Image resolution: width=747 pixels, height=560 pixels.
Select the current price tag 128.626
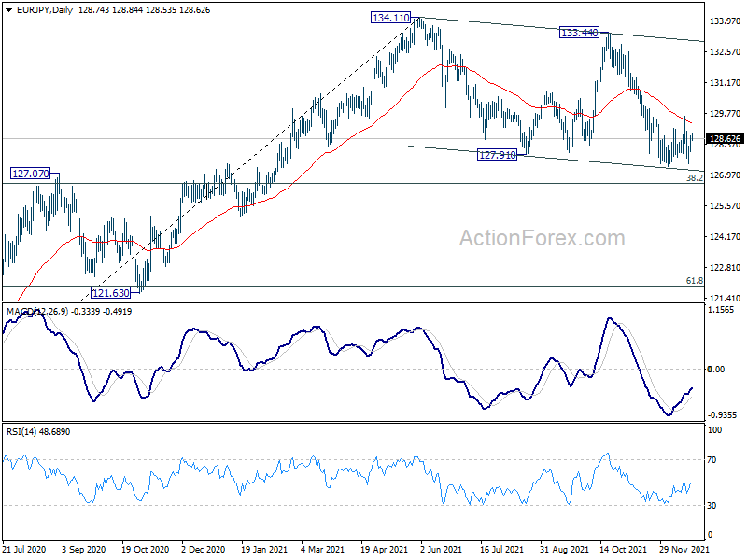coord(725,139)
